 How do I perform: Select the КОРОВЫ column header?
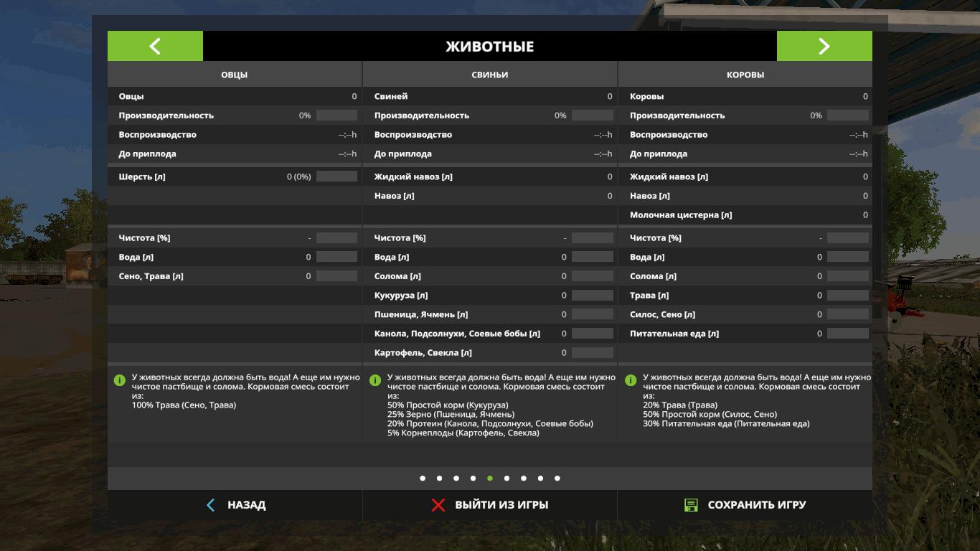745,75
